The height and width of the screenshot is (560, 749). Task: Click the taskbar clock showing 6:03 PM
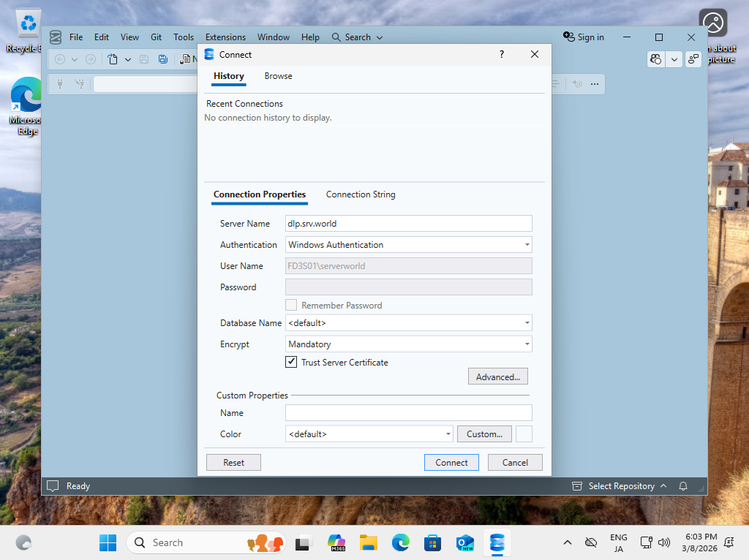point(700,542)
